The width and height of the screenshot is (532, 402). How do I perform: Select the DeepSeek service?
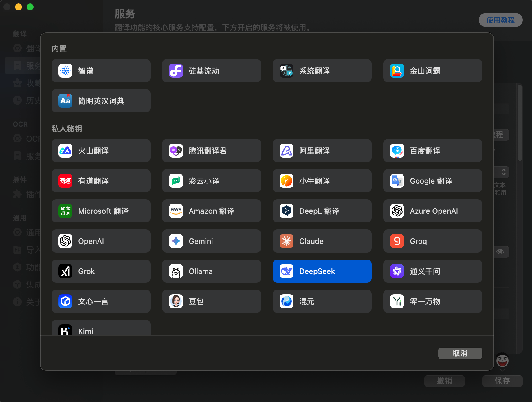[x=322, y=271]
